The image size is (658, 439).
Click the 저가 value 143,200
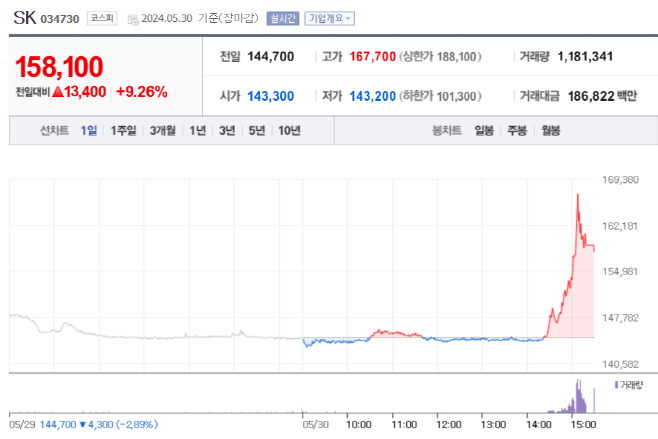click(373, 96)
